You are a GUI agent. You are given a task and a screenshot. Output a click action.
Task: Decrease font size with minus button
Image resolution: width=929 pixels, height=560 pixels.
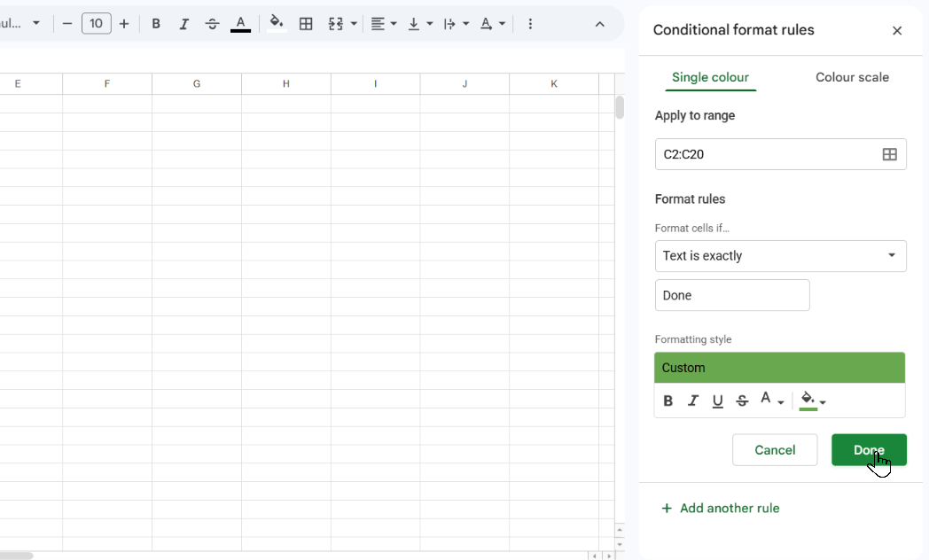tap(67, 24)
